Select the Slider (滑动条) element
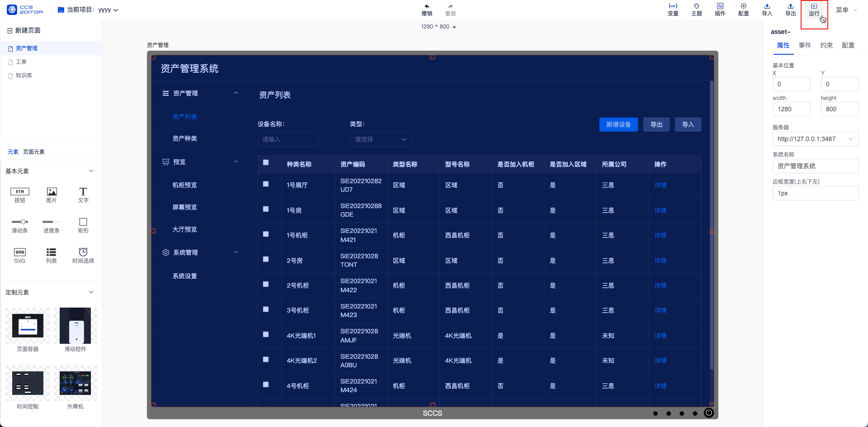The height and width of the screenshot is (427, 868). [x=20, y=226]
